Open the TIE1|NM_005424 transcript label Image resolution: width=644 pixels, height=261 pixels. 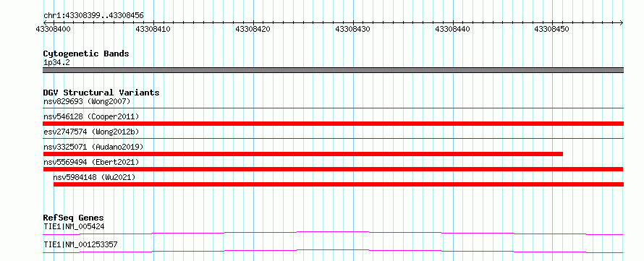tap(74, 226)
